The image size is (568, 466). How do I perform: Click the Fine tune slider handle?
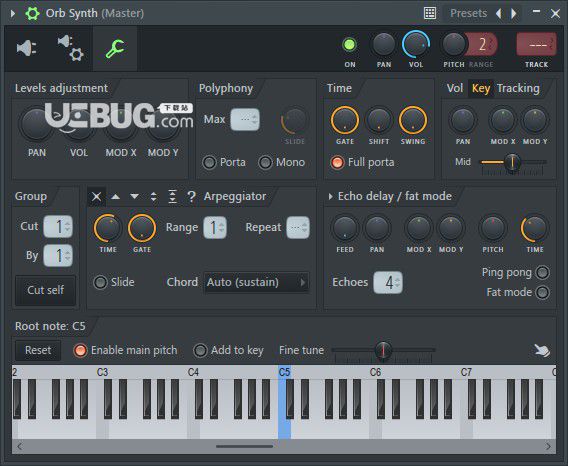pos(383,350)
